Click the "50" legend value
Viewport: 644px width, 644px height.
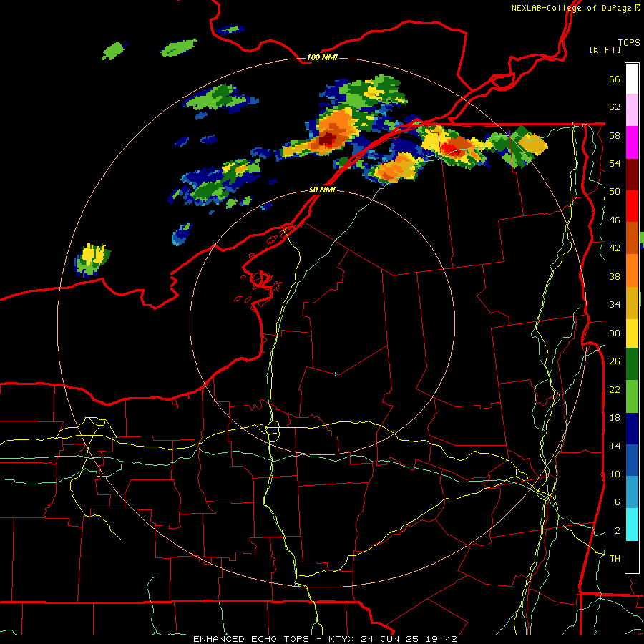point(615,191)
